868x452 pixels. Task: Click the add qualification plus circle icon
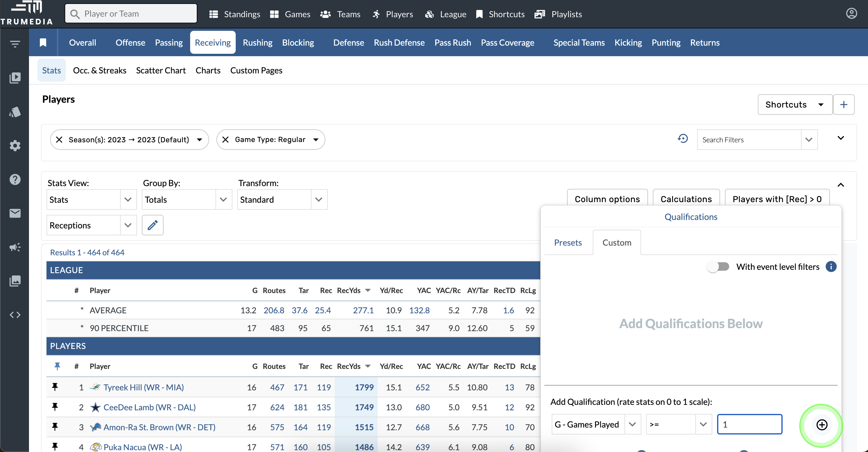(822, 425)
